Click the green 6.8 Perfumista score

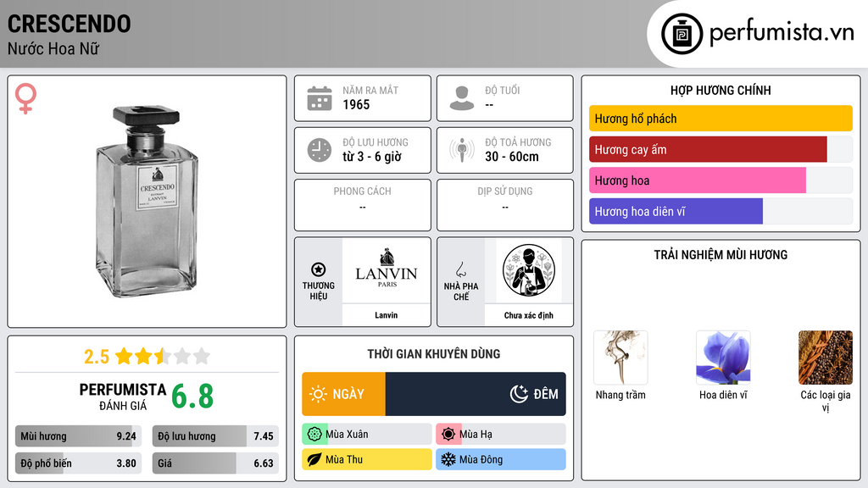point(192,396)
